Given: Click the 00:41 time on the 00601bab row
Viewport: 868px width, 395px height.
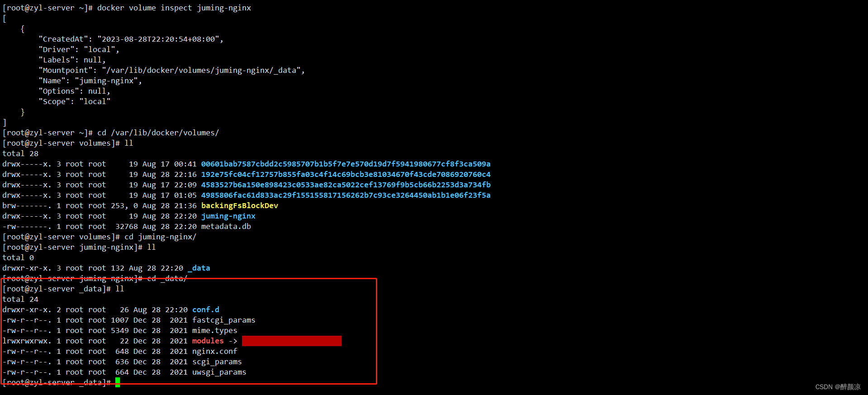Looking at the screenshot, I should click(x=185, y=164).
